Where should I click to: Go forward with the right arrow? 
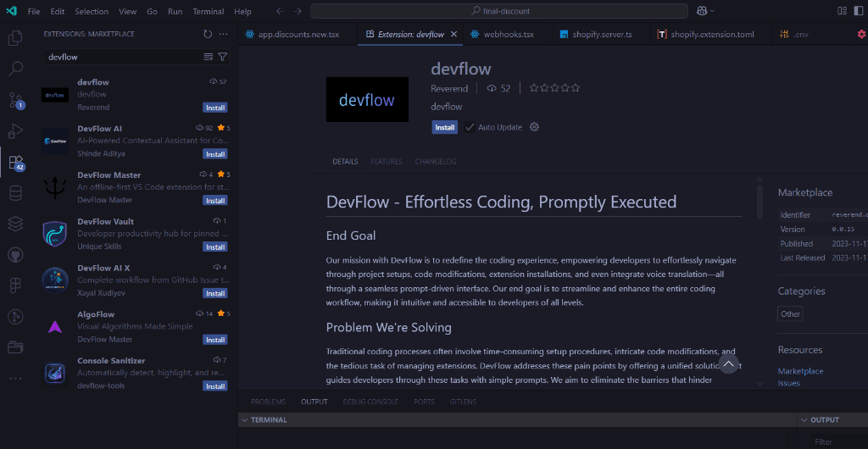click(298, 11)
